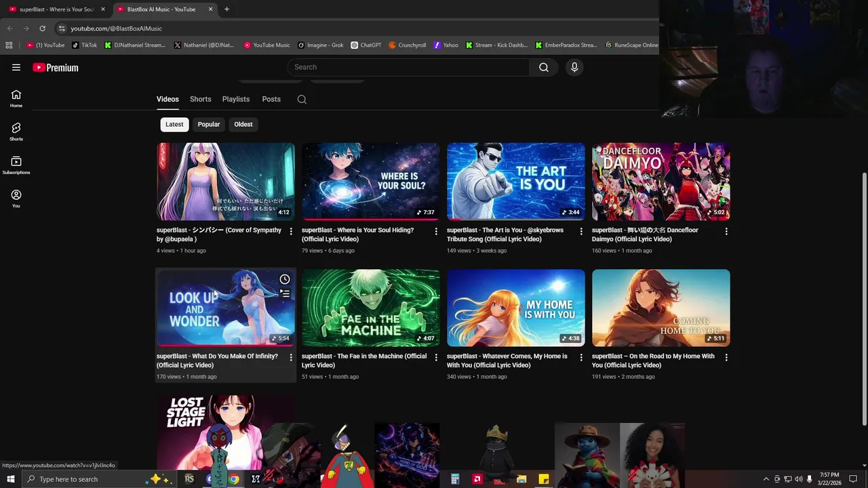The image size is (868, 488).
Task: Open options for Where is Your Soul Hiding
Action: [436, 231]
